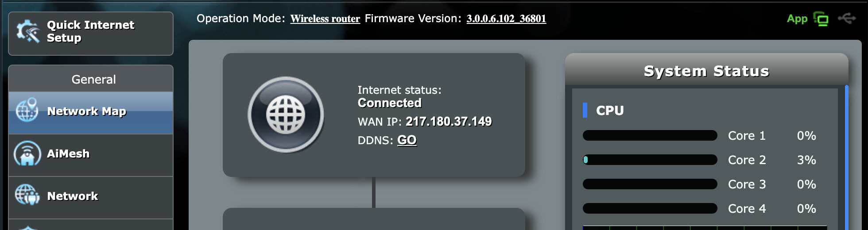868x230 pixels.
Task: Click the large Internet globe status icon
Action: pos(286,115)
